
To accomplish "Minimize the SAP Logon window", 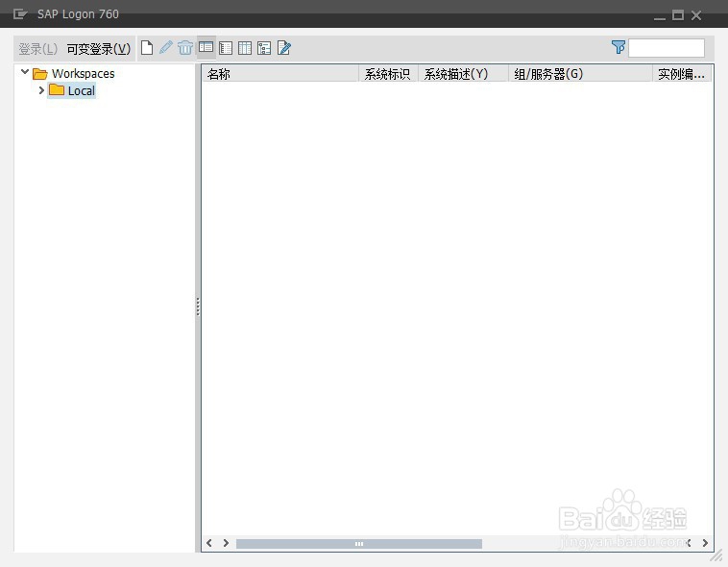I will 659,16.
